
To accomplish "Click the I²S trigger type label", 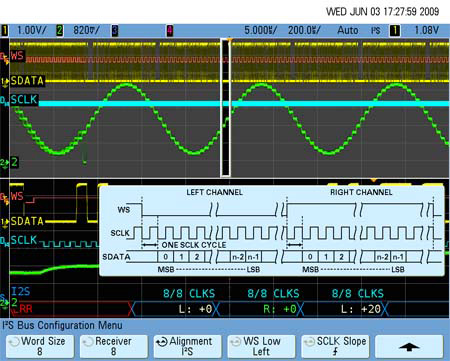I will pyautogui.click(x=376, y=30).
